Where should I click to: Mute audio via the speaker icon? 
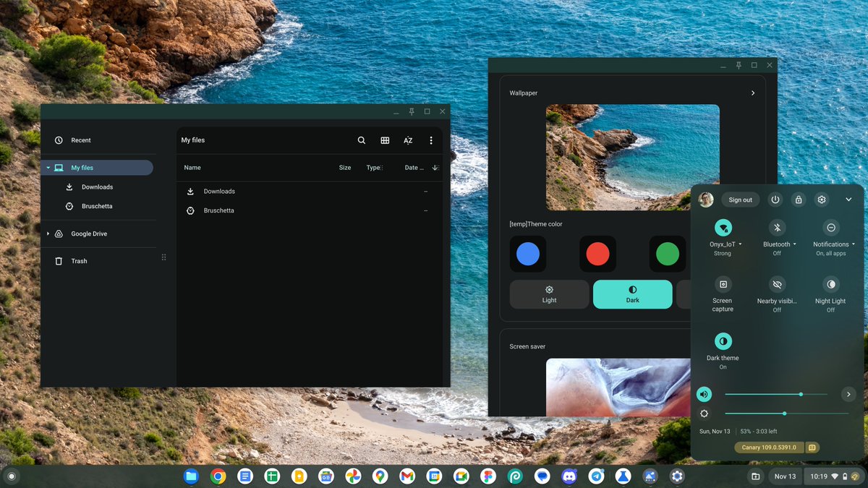coord(705,394)
